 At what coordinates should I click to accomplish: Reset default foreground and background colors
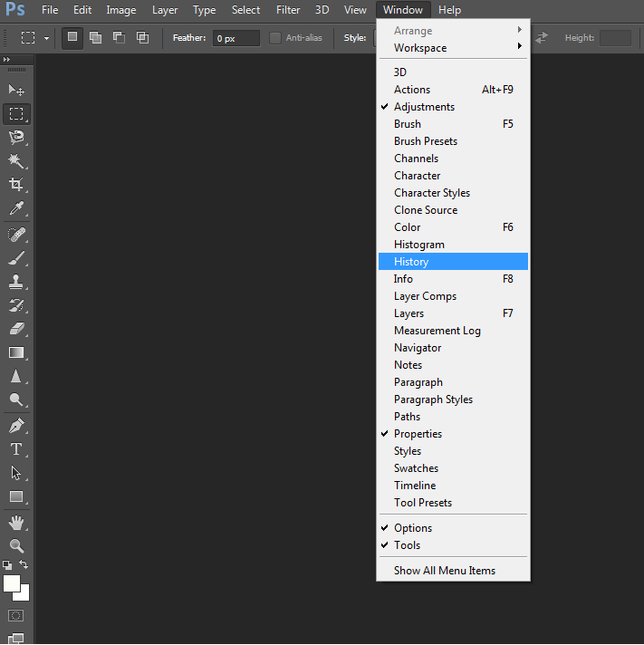(x=7, y=564)
